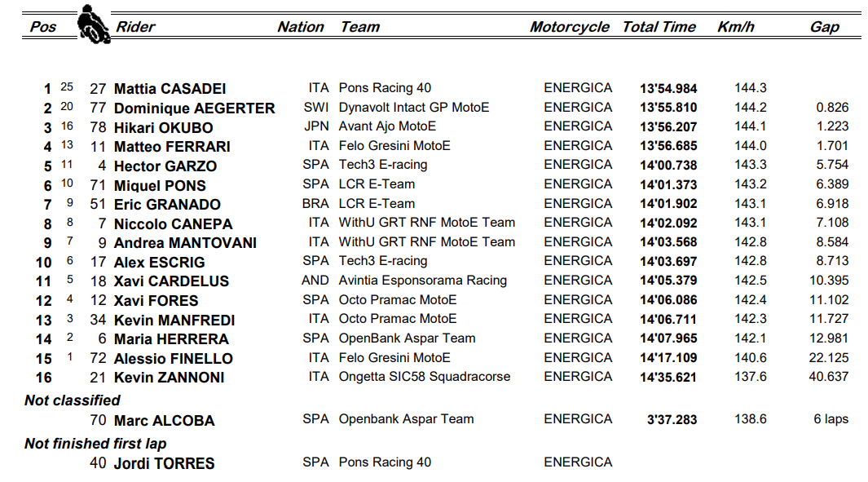The width and height of the screenshot is (868, 482).
Task: Click the Km/h column header
Action: [736, 27]
